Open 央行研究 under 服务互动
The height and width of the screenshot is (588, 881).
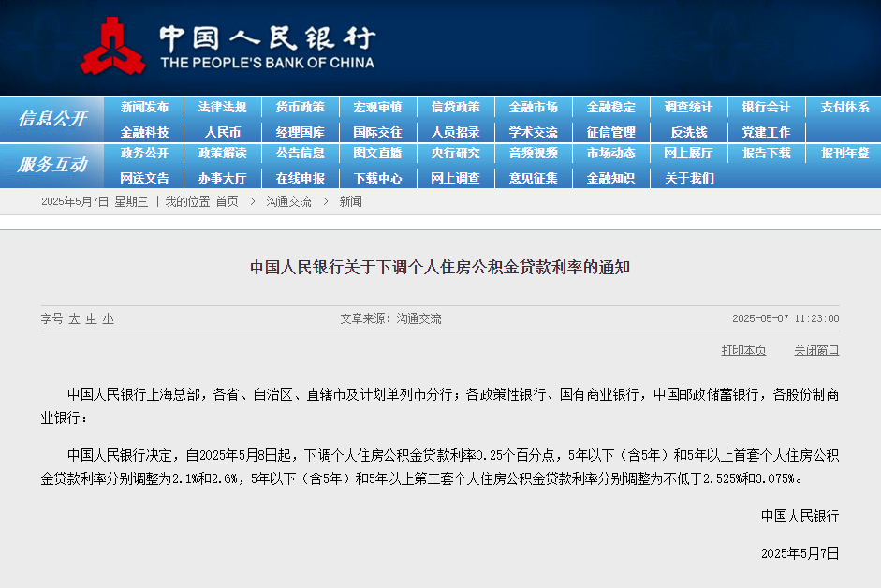coord(456,153)
